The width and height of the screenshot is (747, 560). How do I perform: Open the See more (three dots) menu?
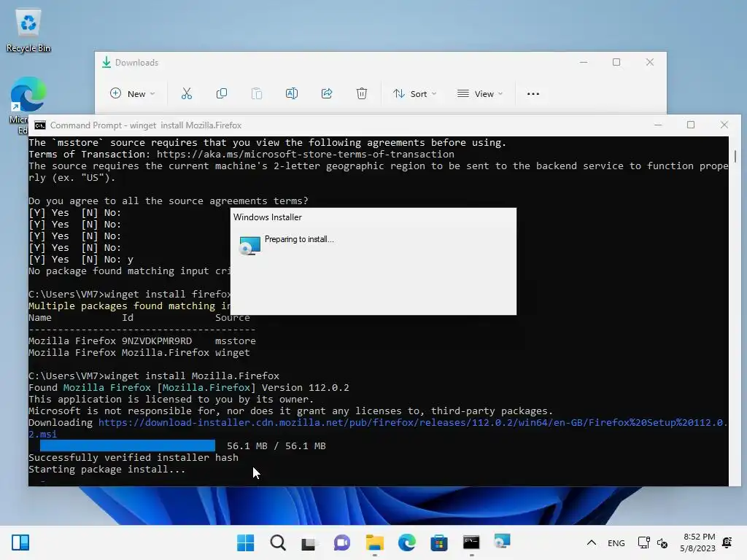pyautogui.click(x=533, y=94)
